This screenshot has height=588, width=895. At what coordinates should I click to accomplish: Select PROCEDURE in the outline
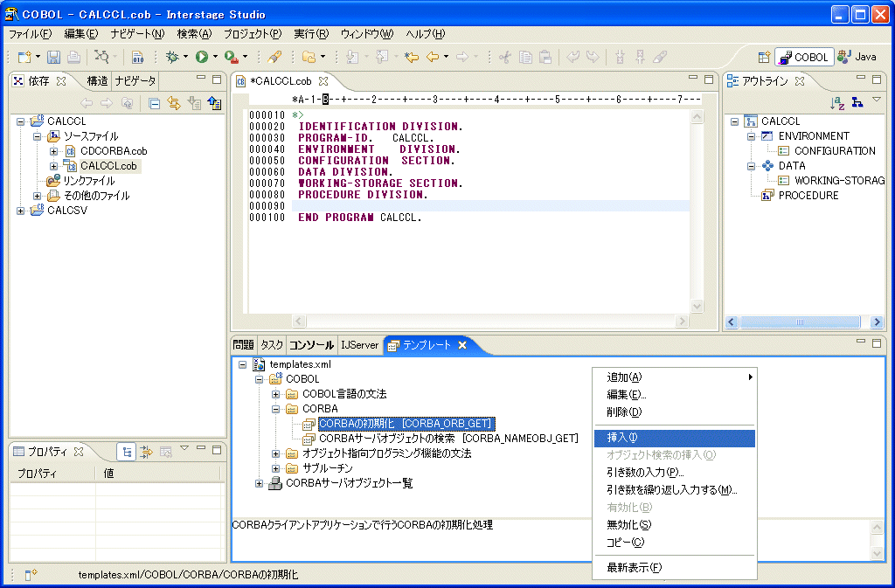(808, 196)
